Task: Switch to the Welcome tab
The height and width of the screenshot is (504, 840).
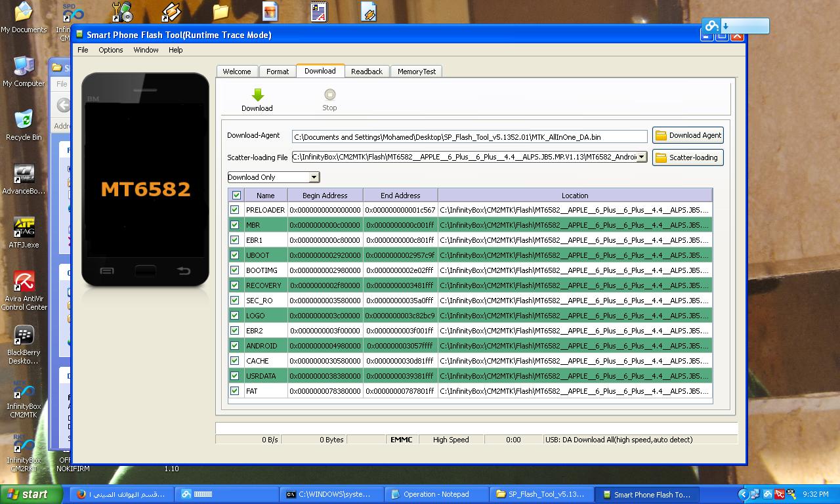Action: pyautogui.click(x=236, y=72)
